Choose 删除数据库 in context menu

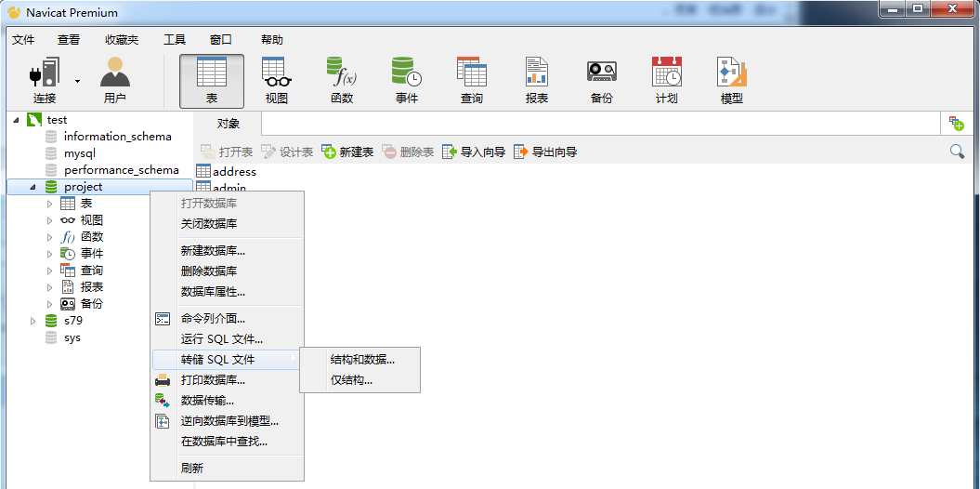tap(228, 271)
